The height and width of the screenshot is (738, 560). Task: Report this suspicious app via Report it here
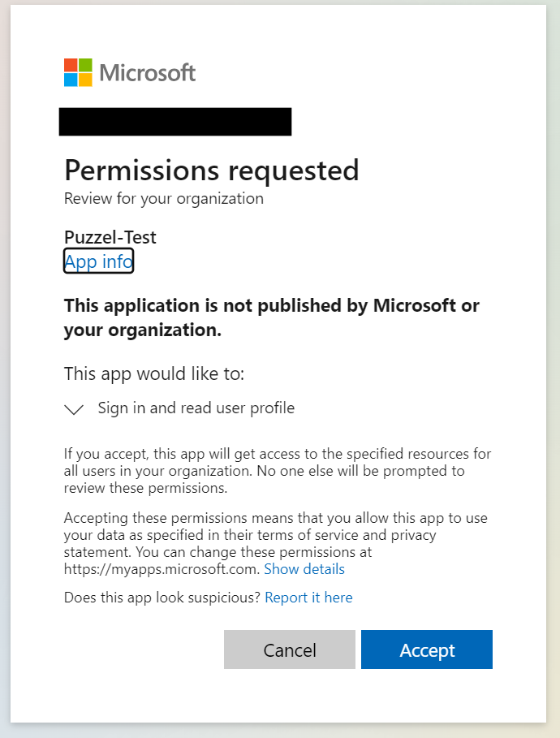[308, 598]
